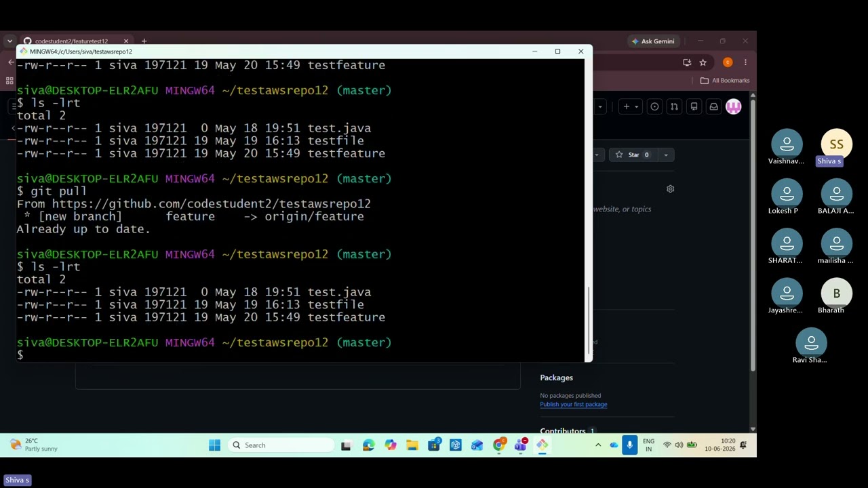
Task: Click mailisha participant avatar
Action: pyautogui.click(x=836, y=244)
